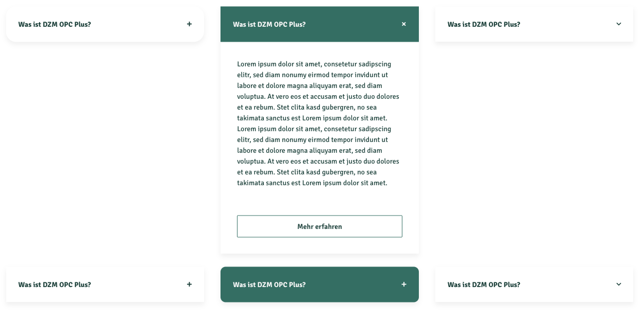Click the 'Was ist DZM OPC Plus?' title in the expanded green header

269,24
